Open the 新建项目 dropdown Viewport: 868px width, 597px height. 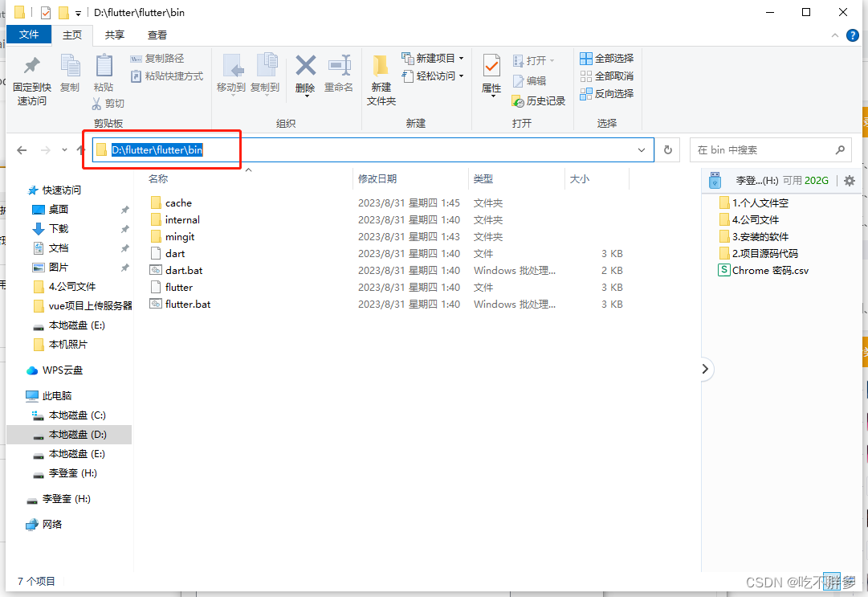433,58
